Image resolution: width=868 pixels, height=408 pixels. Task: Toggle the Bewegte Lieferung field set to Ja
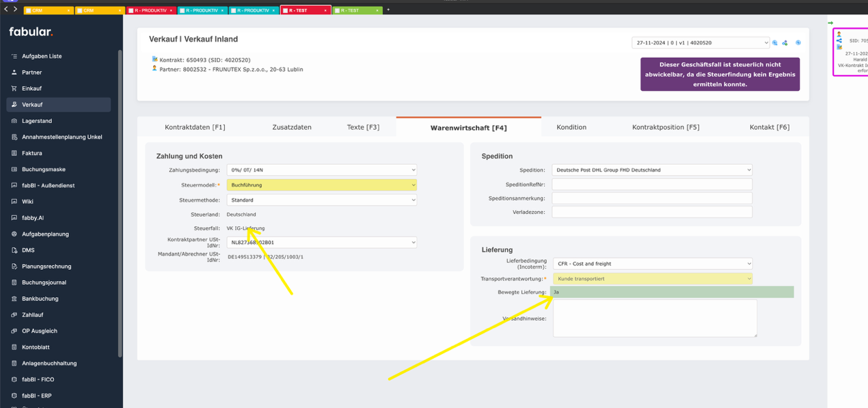(673, 292)
